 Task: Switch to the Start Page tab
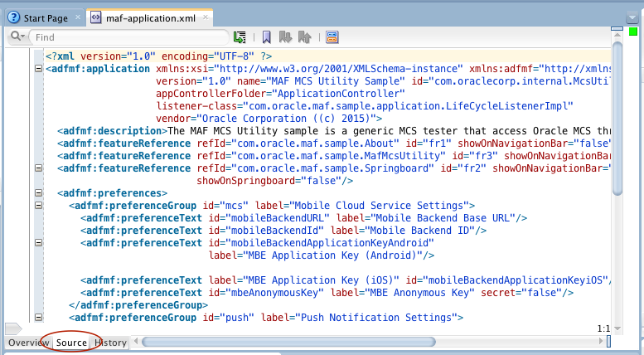click(46, 18)
